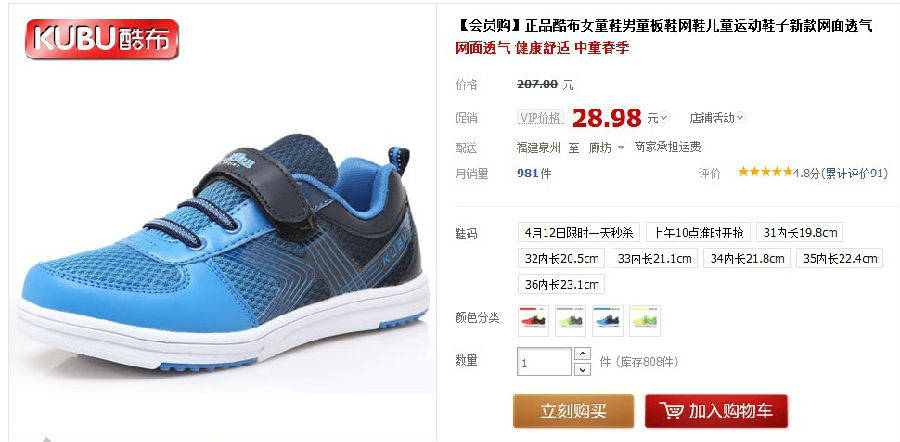Click the main blue shoe product image
Image resolution: width=900 pixels, height=442 pixels.
tap(222, 253)
